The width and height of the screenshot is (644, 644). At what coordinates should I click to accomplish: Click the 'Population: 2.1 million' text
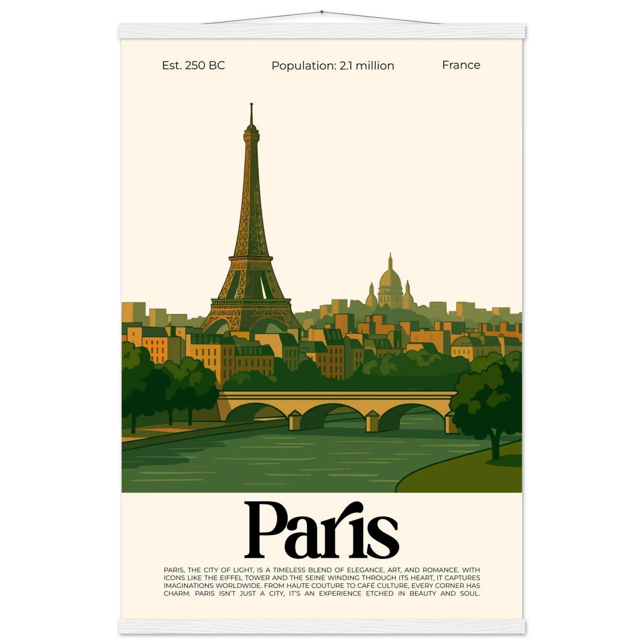332,66
